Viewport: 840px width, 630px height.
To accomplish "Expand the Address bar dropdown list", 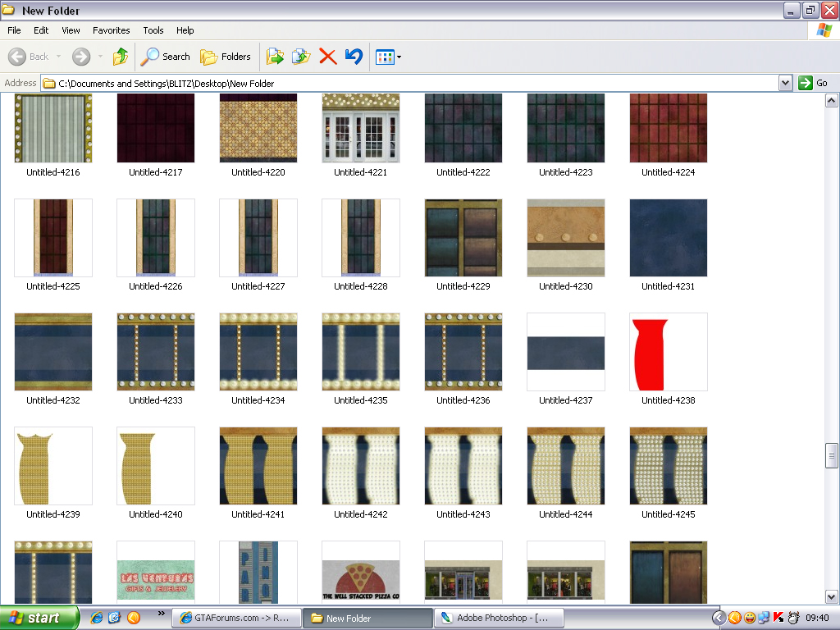I will pyautogui.click(x=785, y=83).
